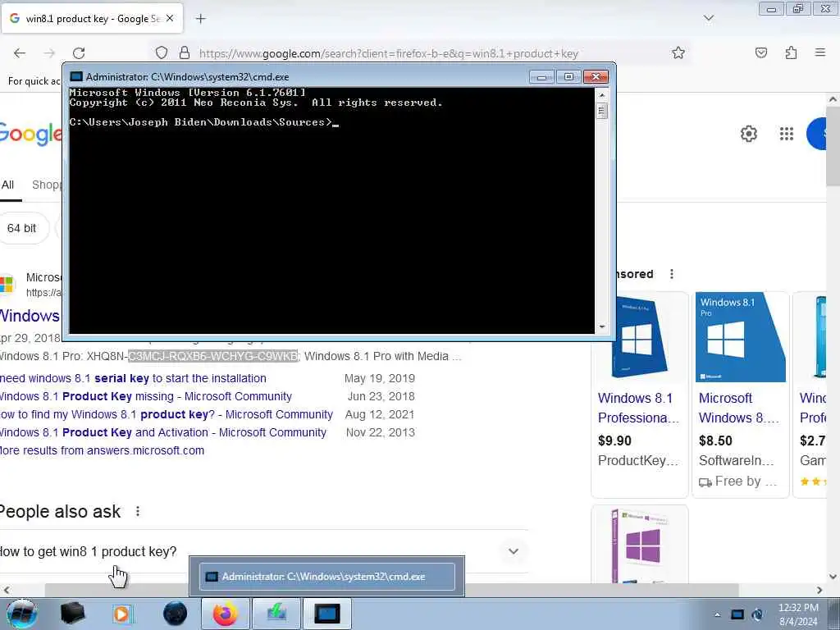The width and height of the screenshot is (840, 630).
Task: Open the black box taskbar app
Action: (x=72, y=614)
